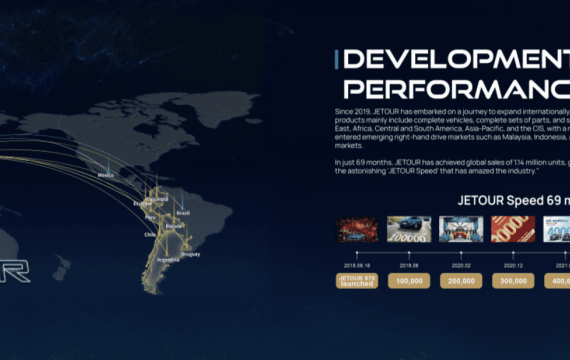This screenshot has height=360, width=570.
Task: Click the fireworks launch event thumbnail
Action: tap(357, 229)
